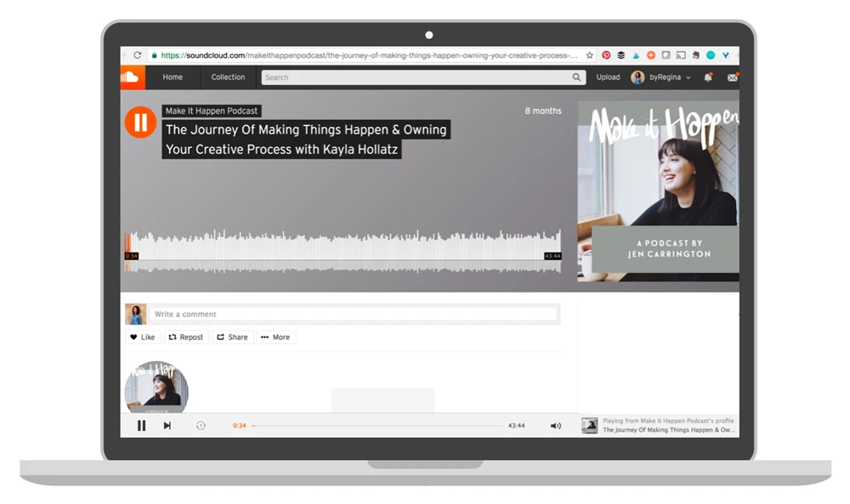Viewport: 850px width, 504px height.
Task: Click the search magnifier icon
Action: pos(576,77)
